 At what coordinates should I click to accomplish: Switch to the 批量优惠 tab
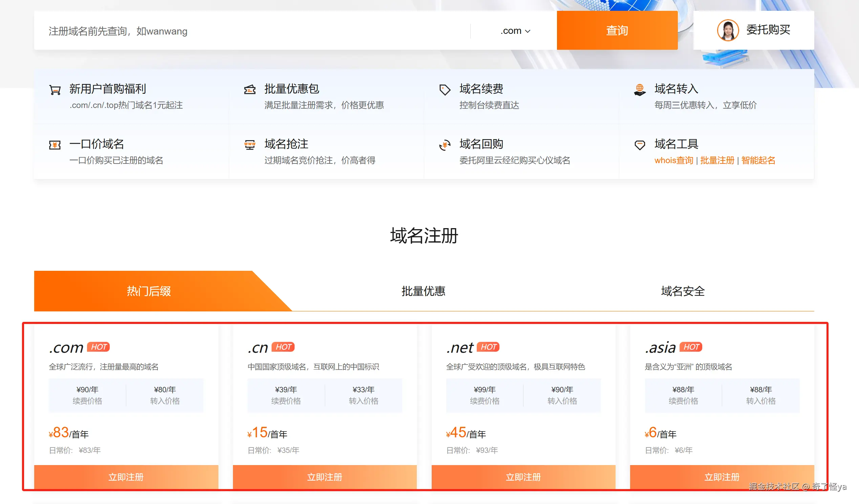(423, 291)
